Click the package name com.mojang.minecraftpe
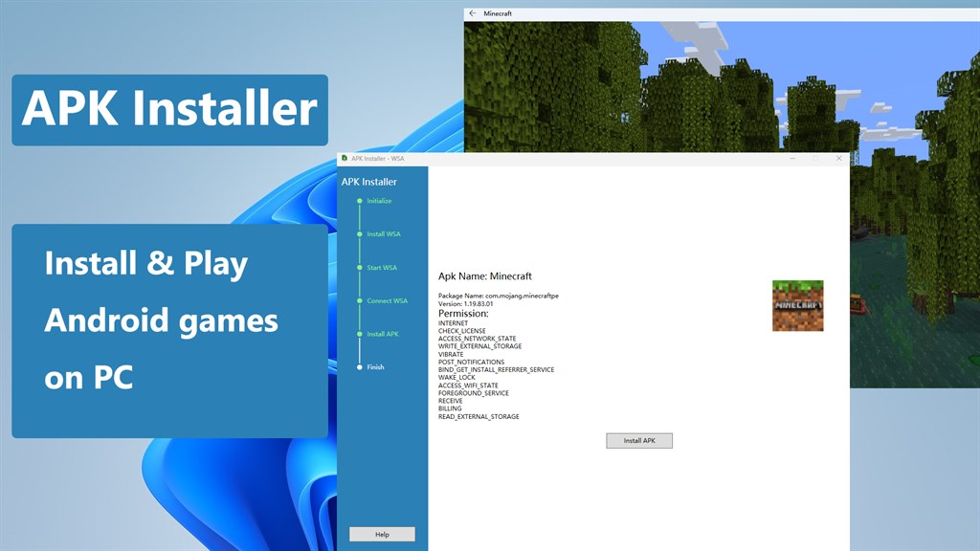The height and width of the screenshot is (551, 980). coord(522,296)
